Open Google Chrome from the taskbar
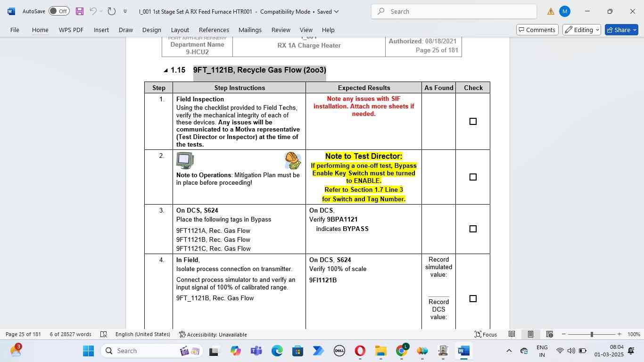644x362 pixels. pos(402,351)
